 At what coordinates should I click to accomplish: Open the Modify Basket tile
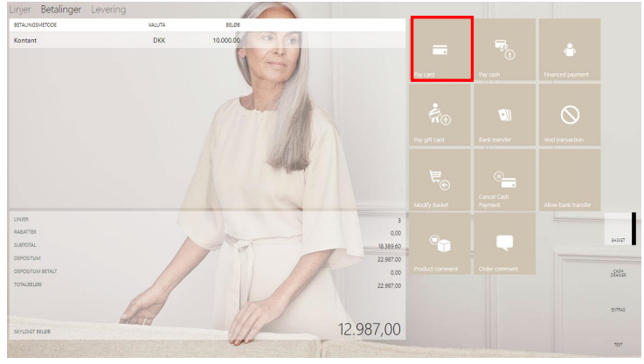click(x=441, y=180)
